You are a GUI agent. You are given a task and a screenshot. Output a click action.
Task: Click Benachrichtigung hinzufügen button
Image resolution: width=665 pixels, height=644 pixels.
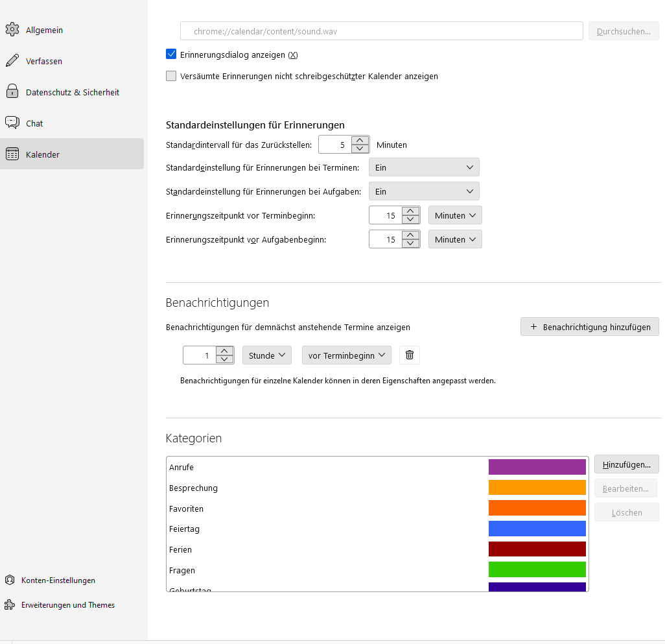coord(589,327)
